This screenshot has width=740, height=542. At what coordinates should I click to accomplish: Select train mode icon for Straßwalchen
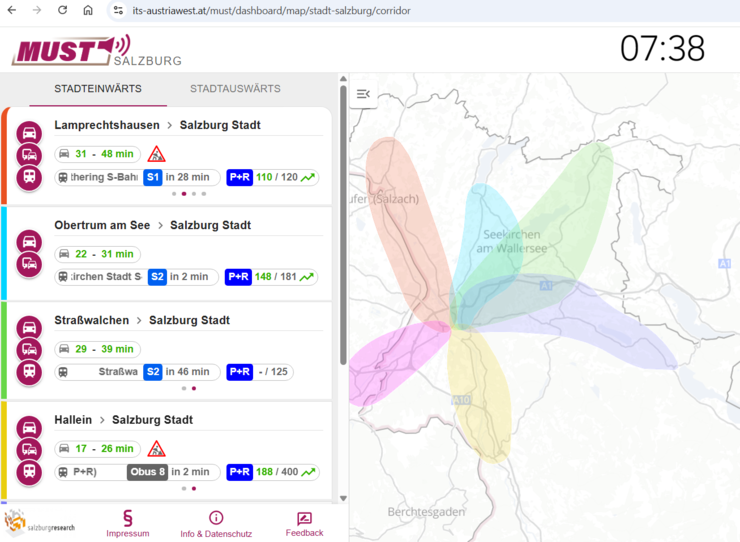click(29, 372)
